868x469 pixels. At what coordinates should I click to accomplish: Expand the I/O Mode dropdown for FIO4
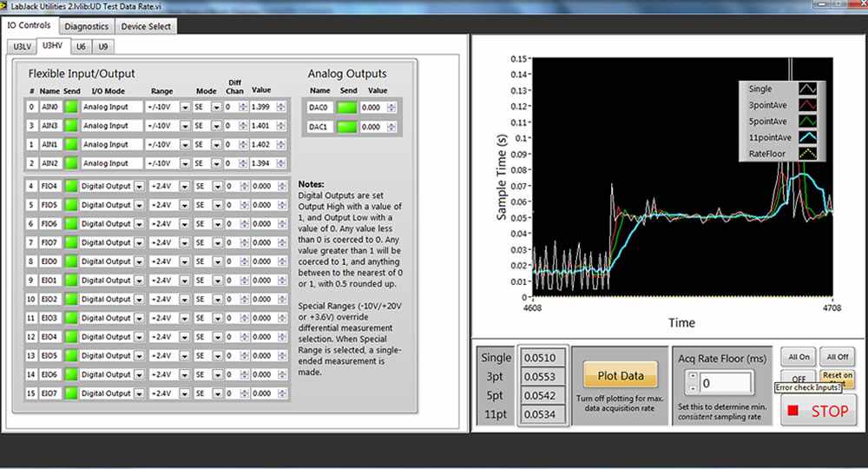[x=139, y=186]
